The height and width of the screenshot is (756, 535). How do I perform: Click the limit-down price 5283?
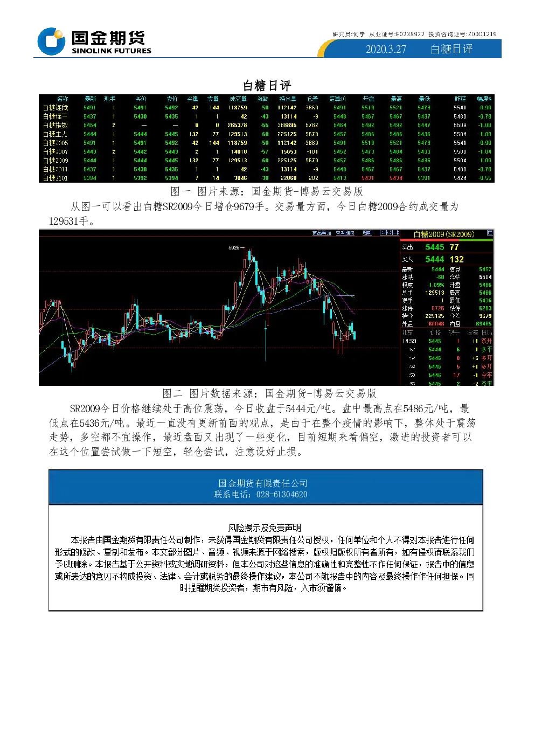click(x=485, y=308)
